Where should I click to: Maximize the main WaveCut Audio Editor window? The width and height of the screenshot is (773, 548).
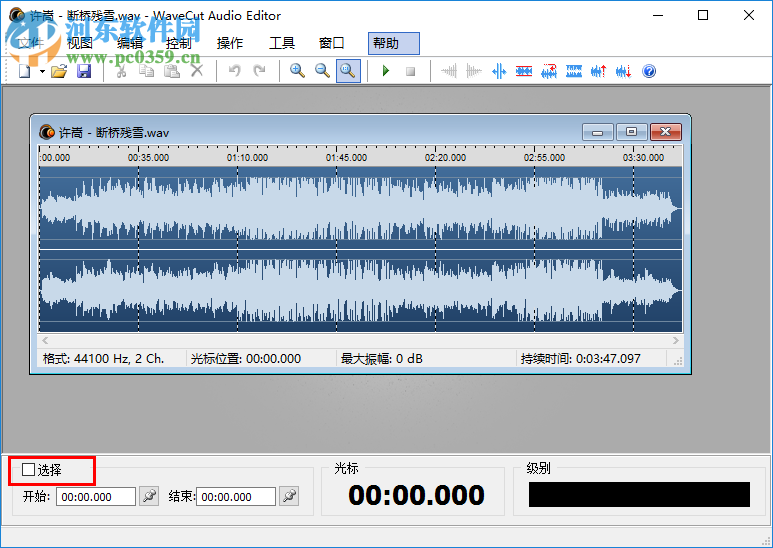[703, 15]
